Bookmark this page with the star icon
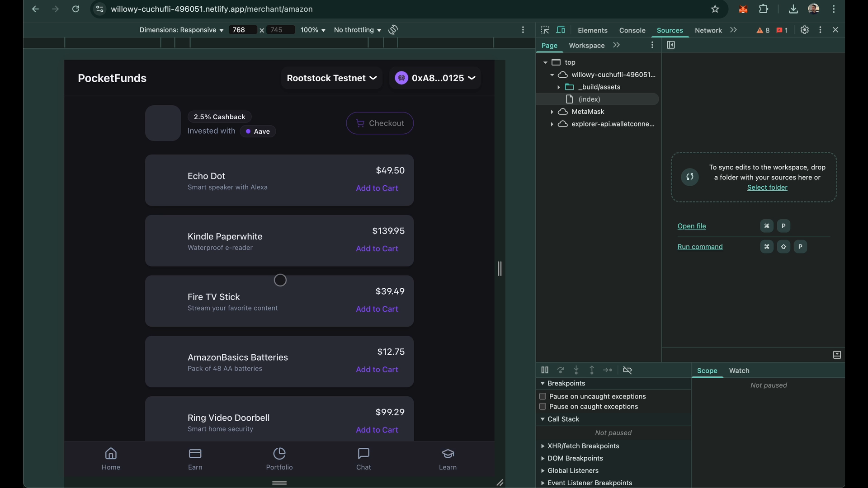Screen dimensions: 868x488 (715, 9)
